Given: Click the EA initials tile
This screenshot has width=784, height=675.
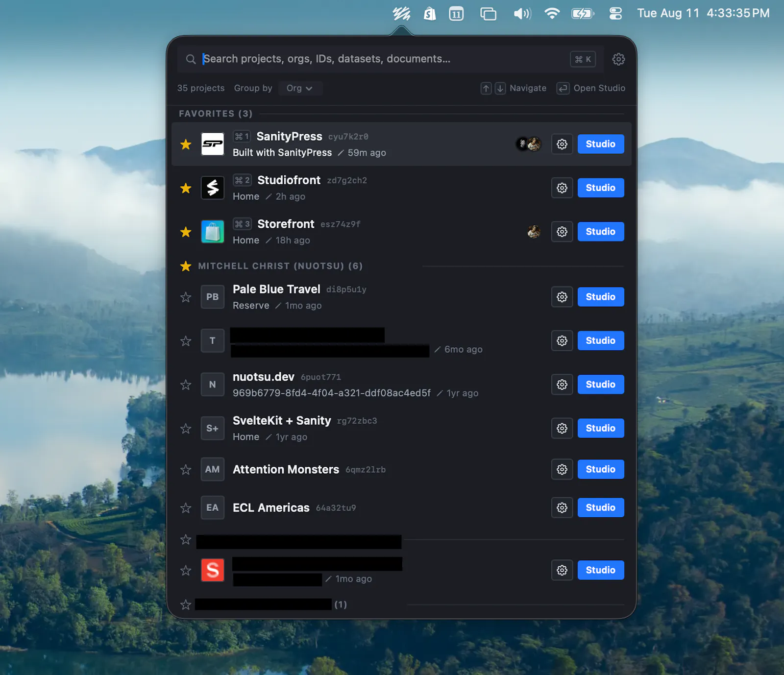Looking at the screenshot, I should 213,507.
